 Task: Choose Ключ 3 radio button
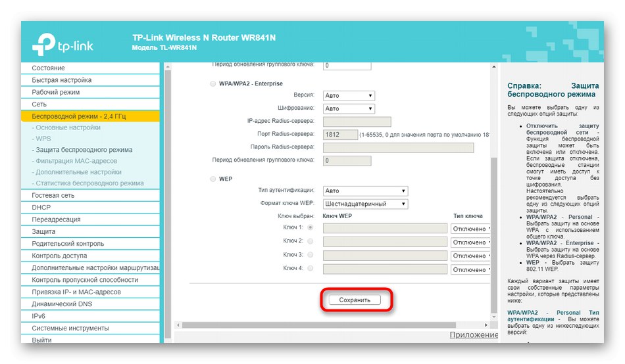[310, 254]
